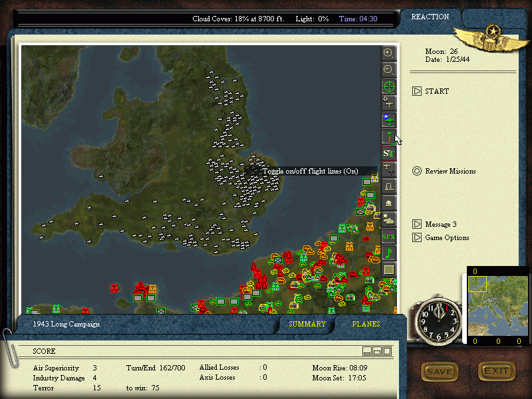The height and width of the screenshot is (399, 532).
Task: Toggle SFX sound effects
Action: point(389,236)
